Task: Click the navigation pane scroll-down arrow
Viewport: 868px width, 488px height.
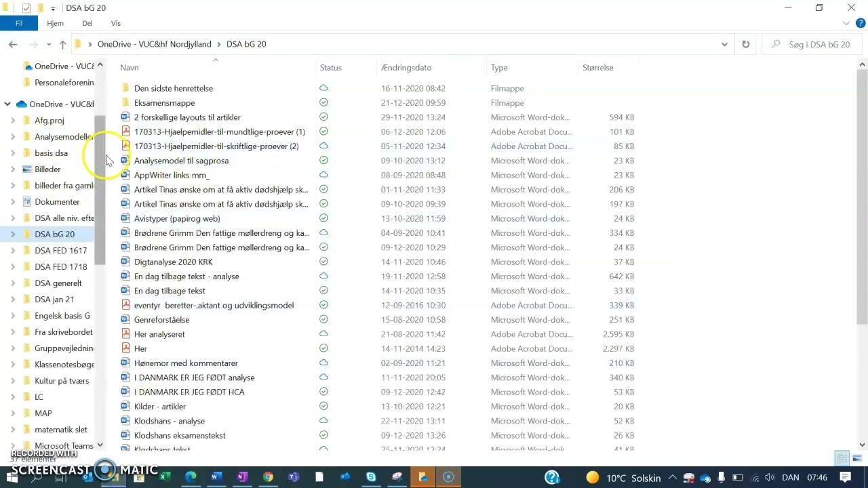Action: pyautogui.click(x=100, y=445)
